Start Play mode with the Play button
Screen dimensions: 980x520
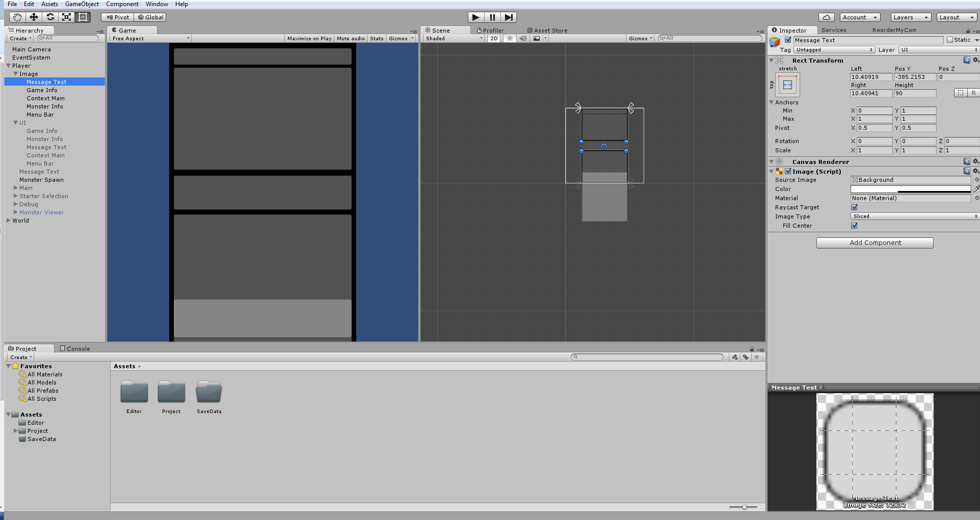click(476, 17)
